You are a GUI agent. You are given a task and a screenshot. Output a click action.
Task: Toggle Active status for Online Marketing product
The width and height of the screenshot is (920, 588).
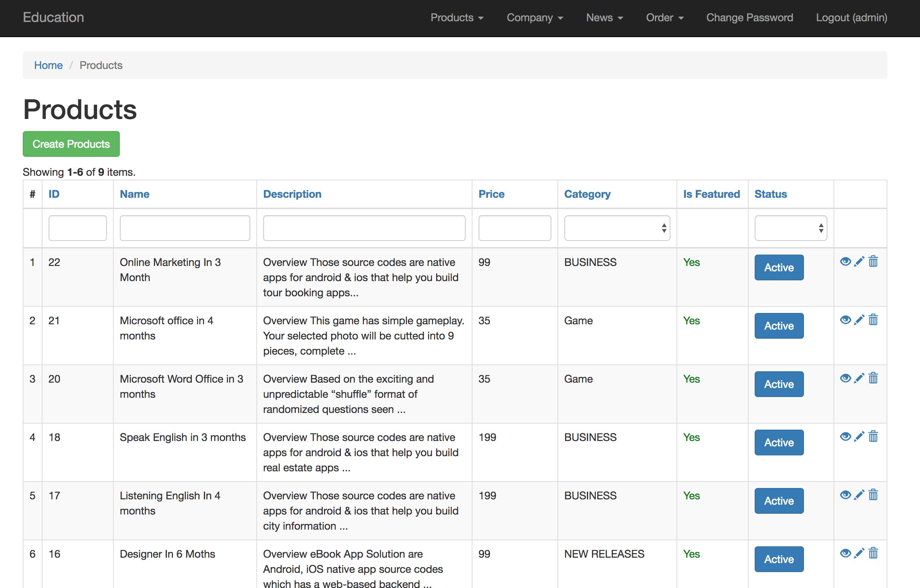779,267
